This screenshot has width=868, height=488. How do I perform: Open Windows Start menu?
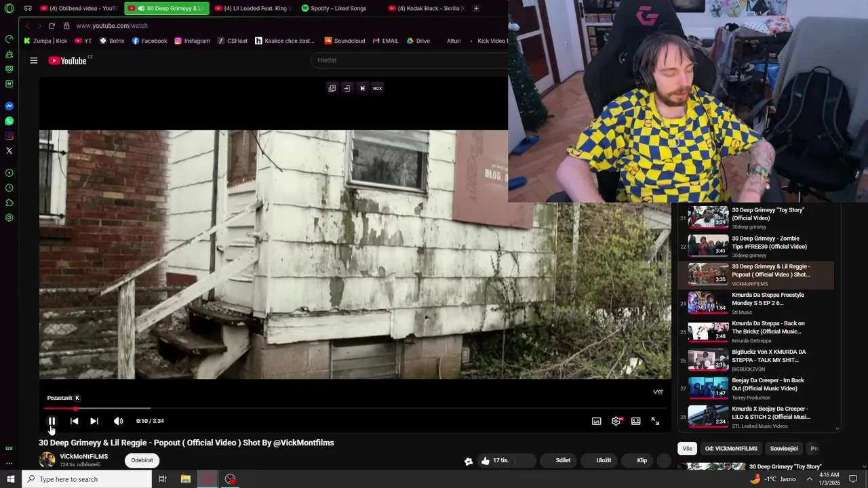click(x=10, y=479)
